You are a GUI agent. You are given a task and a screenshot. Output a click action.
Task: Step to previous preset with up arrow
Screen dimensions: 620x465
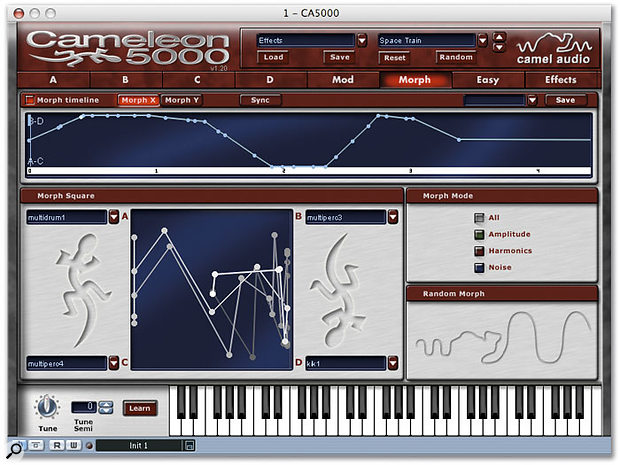coord(499,37)
